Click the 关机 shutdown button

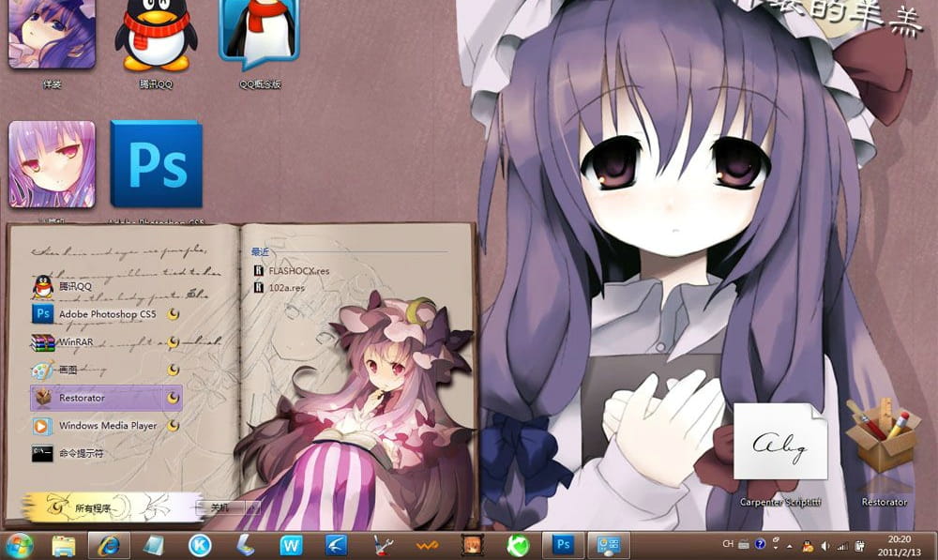219,505
